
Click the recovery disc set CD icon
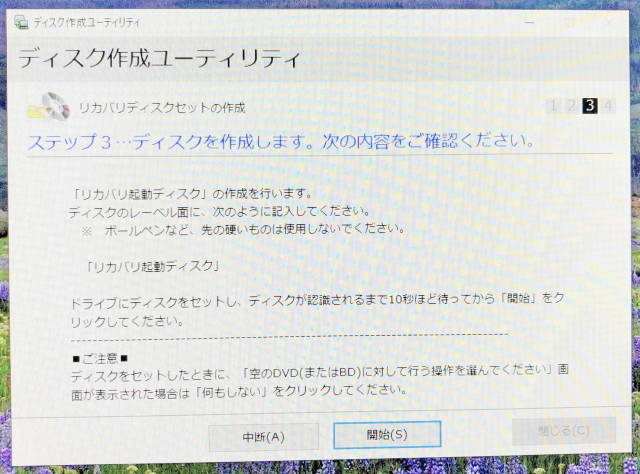[x=52, y=105]
